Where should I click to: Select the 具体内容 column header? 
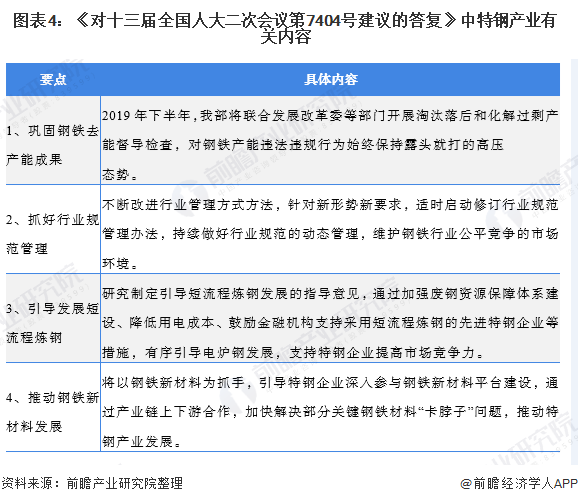pyautogui.click(x=331, y=80)
